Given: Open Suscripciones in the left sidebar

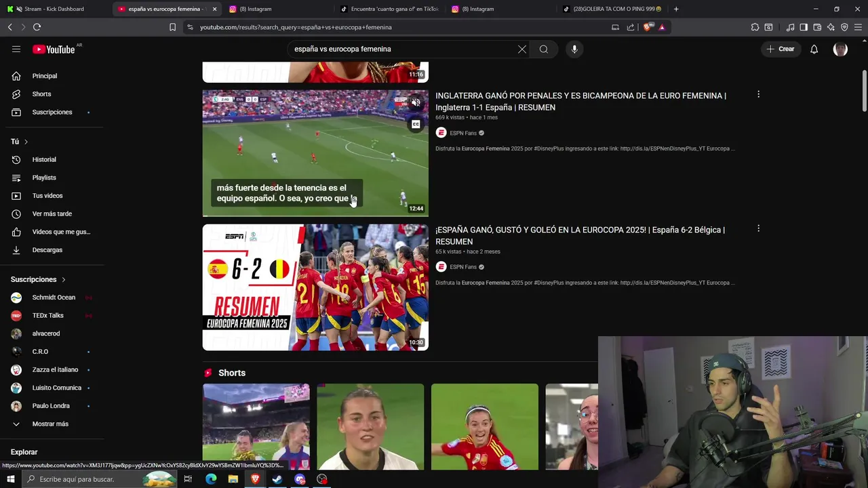Looking at the screenshot, I should click(x=52, y=112).
